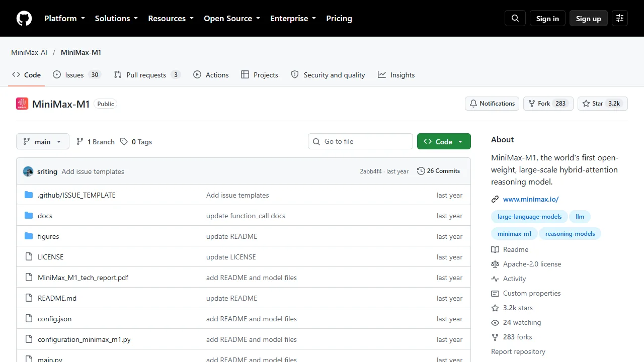
Task: Switch to the Pull requests tab
Action: (x=147, y=75)
